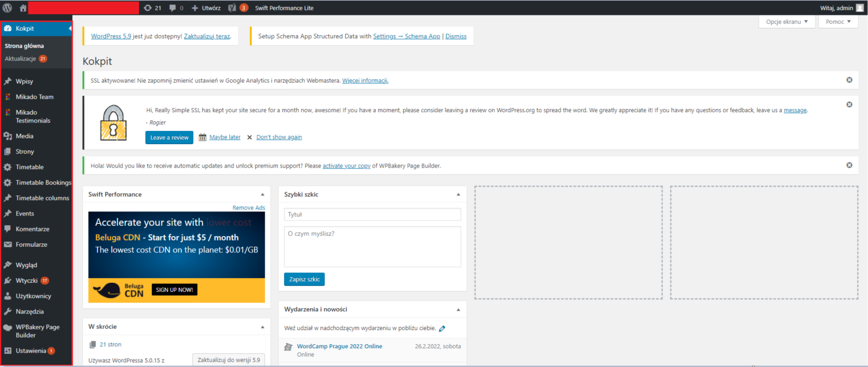Dismiss the Schema App notice
The width and height of the screenshot is (868, 367).
point(456,36)
